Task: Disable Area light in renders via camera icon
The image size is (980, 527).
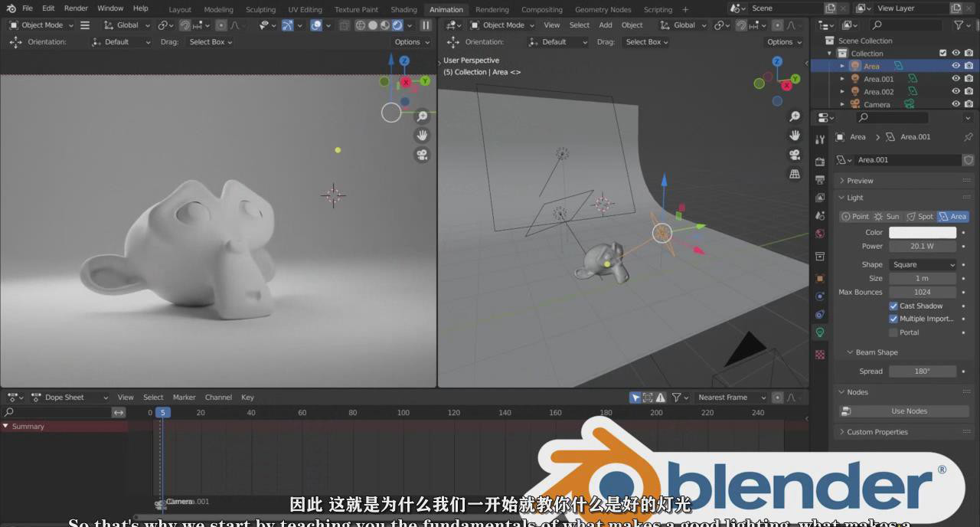Action: pyautogui.click(x=969, y=66)
